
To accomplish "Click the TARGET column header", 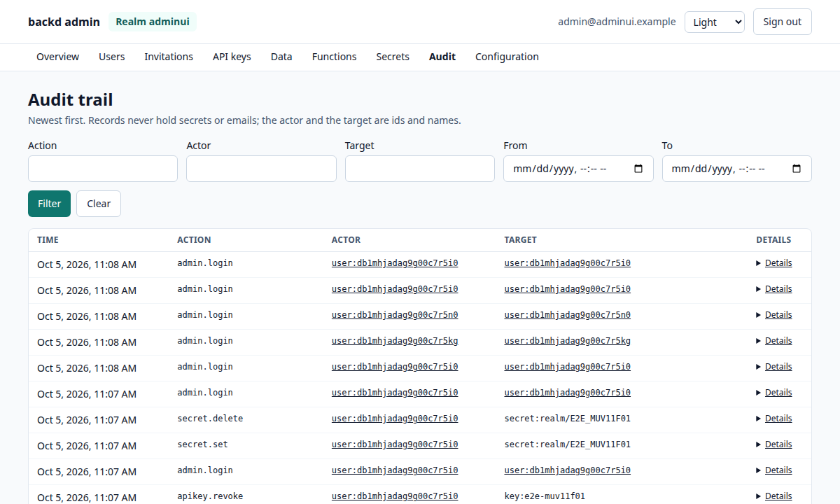I will click(520, 240).
